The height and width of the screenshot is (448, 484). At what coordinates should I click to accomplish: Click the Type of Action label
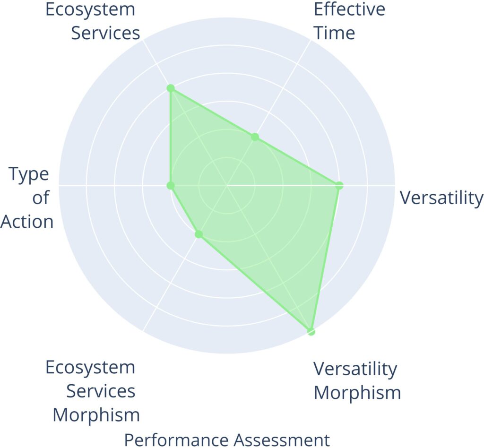coord(29,198)
